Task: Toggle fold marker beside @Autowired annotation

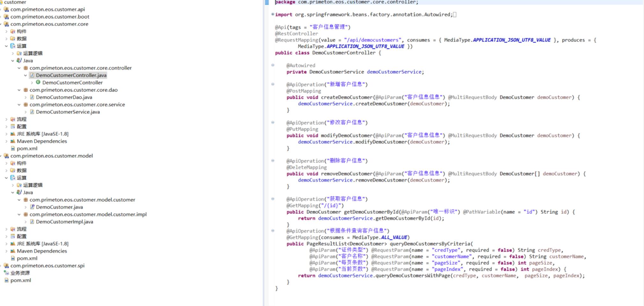Action: pyautogui.click(x=273, y=65)
